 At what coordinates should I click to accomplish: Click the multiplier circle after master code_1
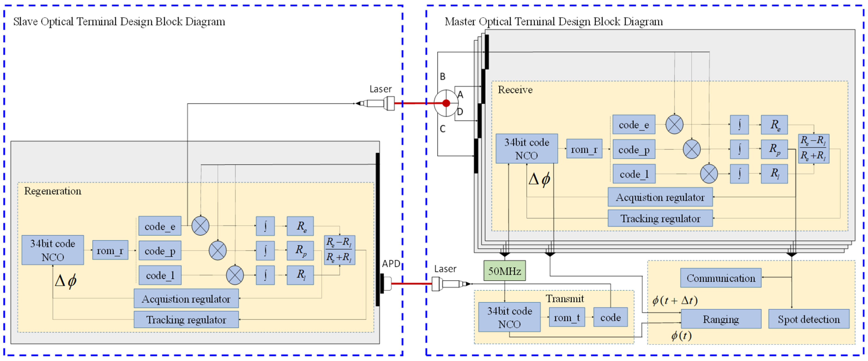709,174
